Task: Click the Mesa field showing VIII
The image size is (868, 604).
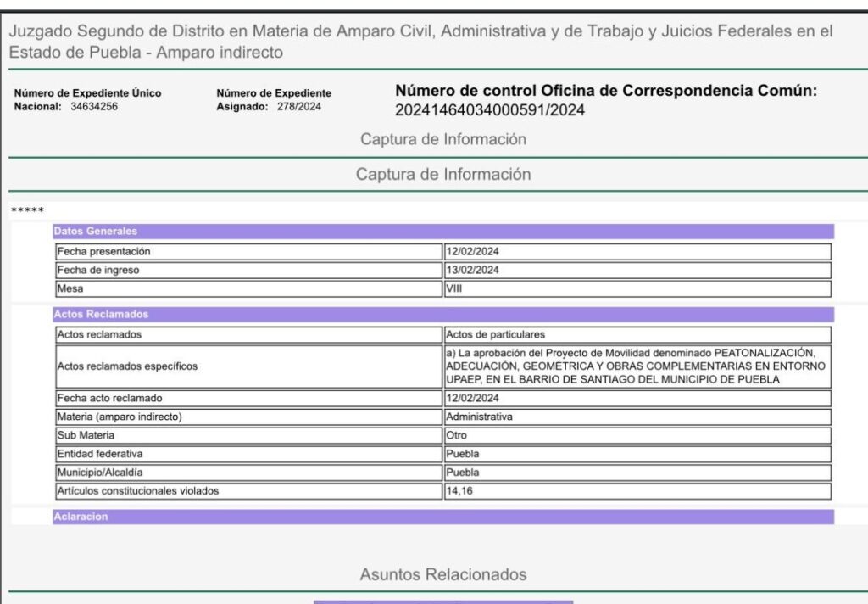Action: click(x=637, y=288)
